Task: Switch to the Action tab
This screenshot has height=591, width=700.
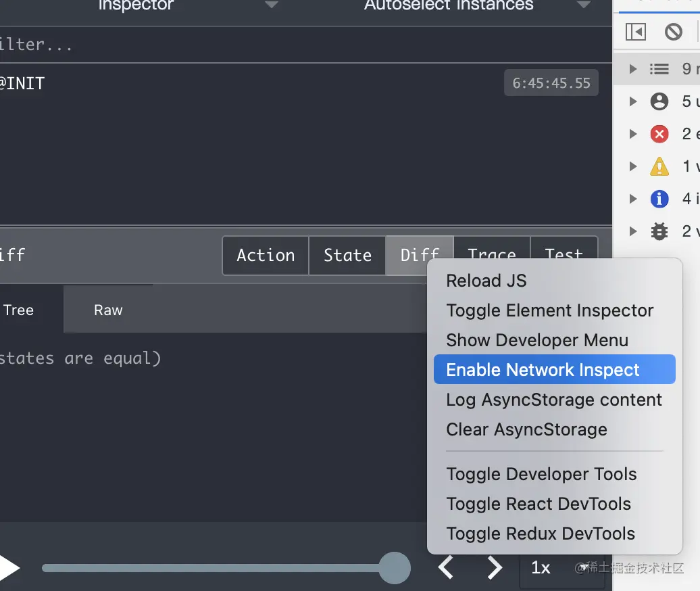Action: [x=266, y=256]
